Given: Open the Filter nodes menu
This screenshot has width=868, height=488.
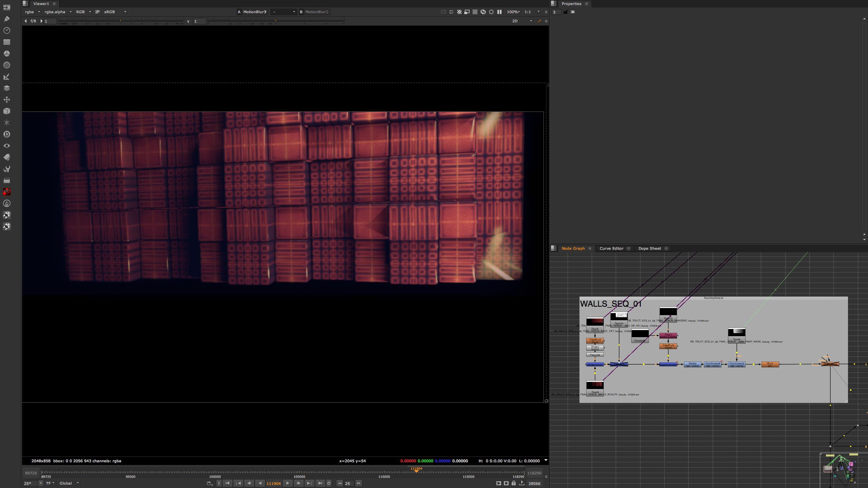Looking at the screenshot, I should pyautogui.click(x=6, y=65).
